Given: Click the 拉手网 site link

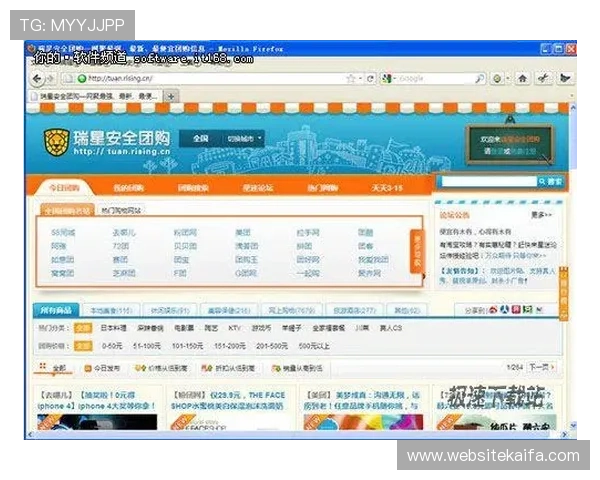Looking at the screenshot, I should click(x=308, y=232).
